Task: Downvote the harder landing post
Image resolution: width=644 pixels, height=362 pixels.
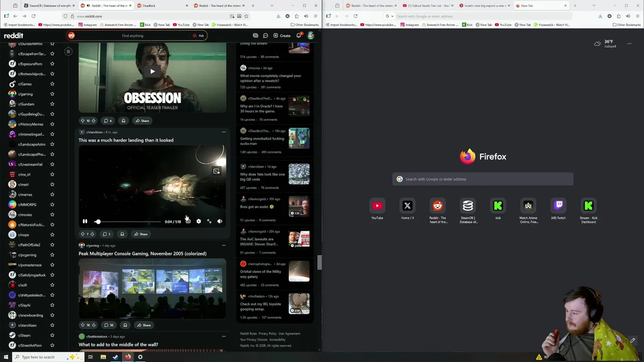Action: click(93, 234)
